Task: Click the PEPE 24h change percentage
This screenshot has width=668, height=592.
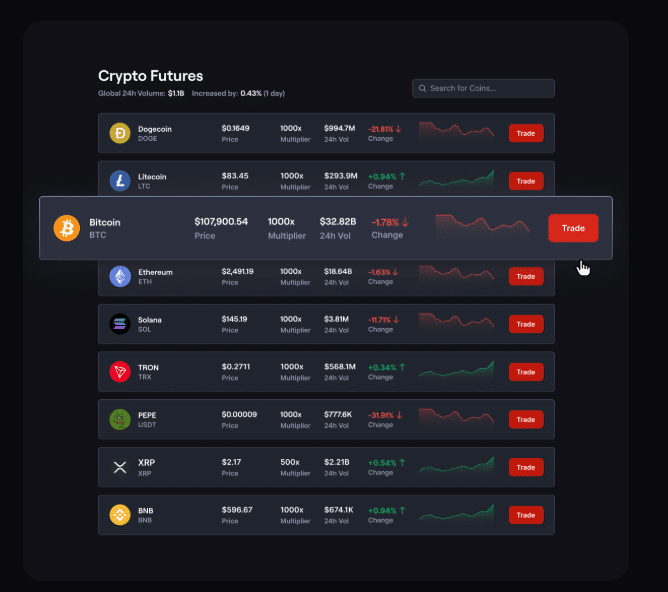Action: (381, 415)
